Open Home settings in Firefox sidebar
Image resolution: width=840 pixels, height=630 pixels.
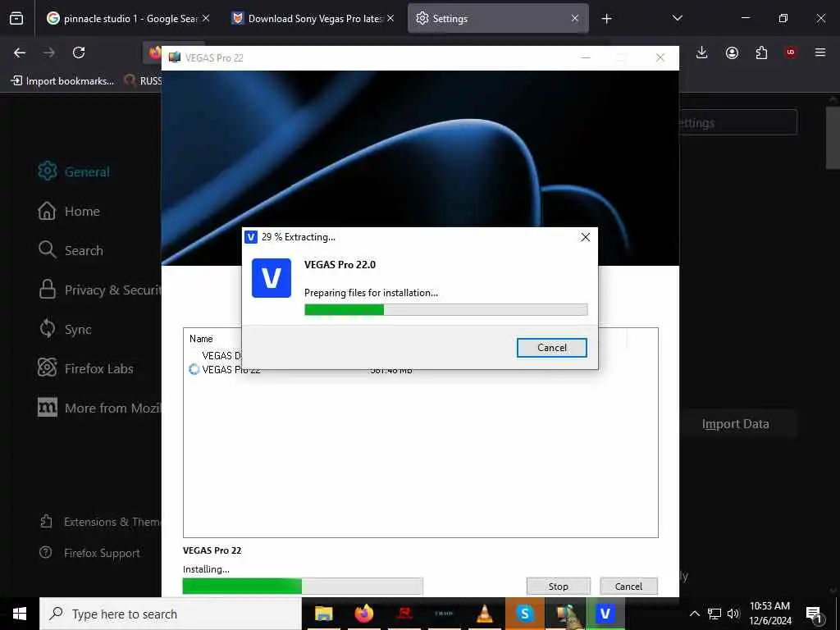[x=69, y=211]
